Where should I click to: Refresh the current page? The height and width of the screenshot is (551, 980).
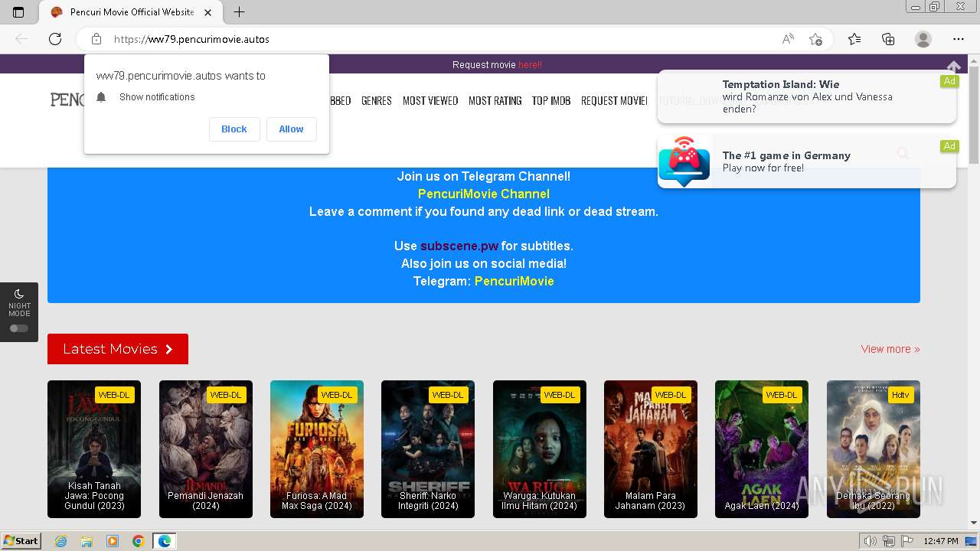(x=55, y=39)
